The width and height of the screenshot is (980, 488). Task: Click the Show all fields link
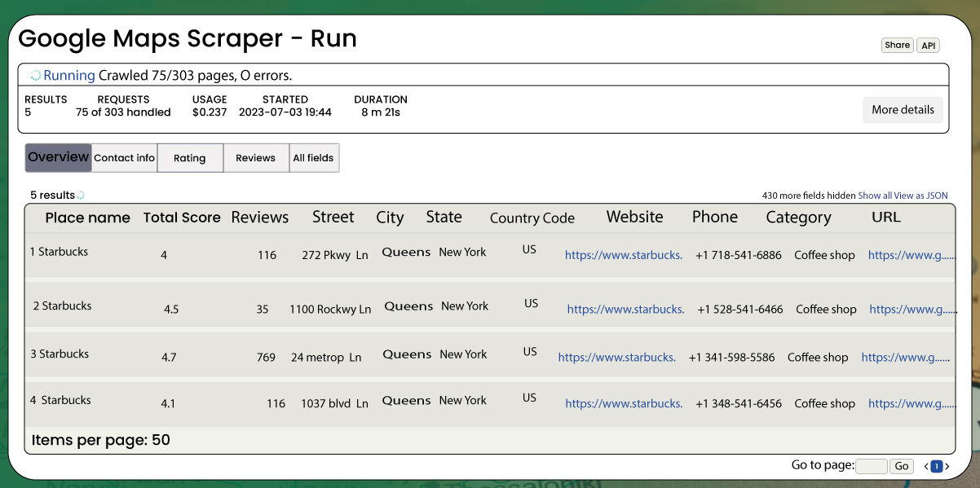[875, 196]
